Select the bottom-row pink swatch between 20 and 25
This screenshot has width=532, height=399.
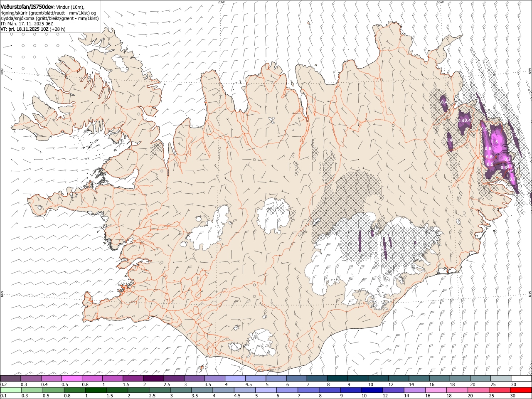pos(478,390)
